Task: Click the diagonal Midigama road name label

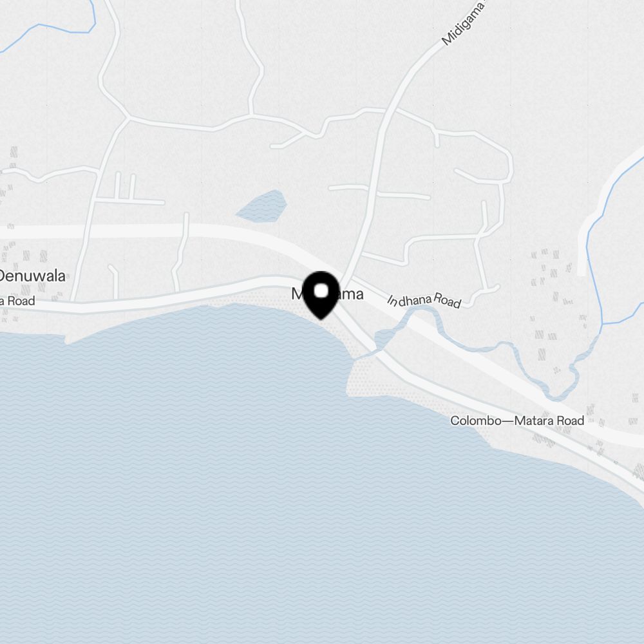Action: tap(463, 23)
